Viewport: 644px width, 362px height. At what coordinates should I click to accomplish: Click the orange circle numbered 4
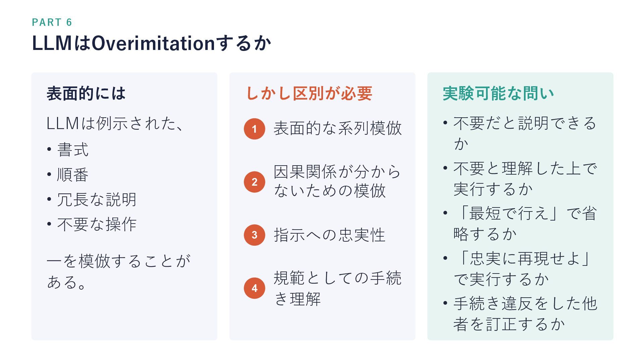click(x=254, y=288)
